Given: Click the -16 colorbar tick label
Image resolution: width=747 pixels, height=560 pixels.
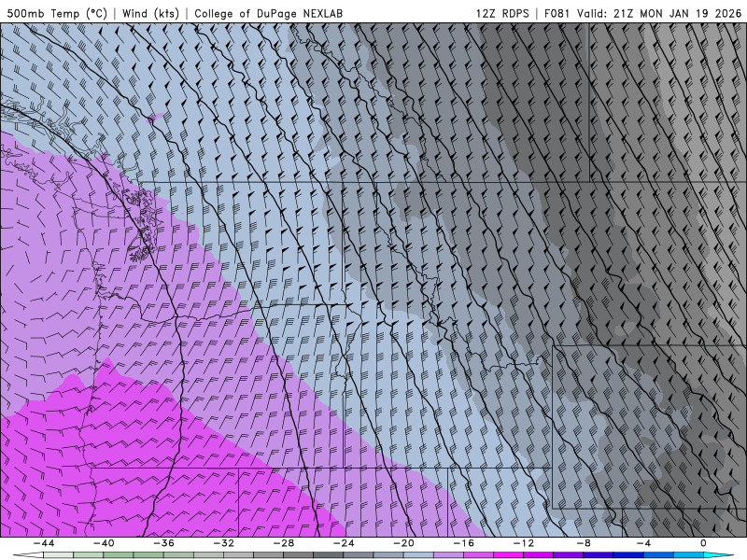Looking at the screenshot, I should (x=463, y=543).
